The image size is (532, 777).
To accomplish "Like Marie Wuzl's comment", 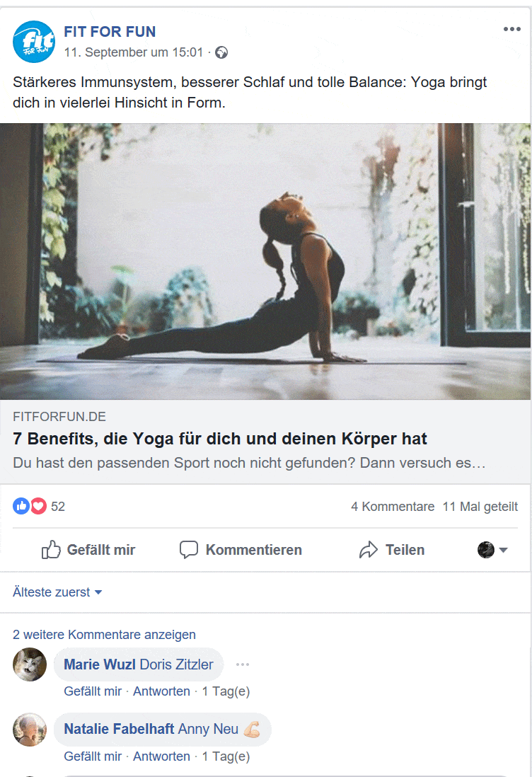I will 93,691.
